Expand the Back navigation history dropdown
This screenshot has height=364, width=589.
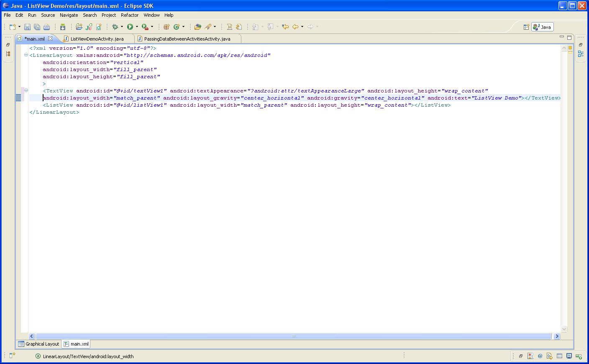click(x=302, y=27)
